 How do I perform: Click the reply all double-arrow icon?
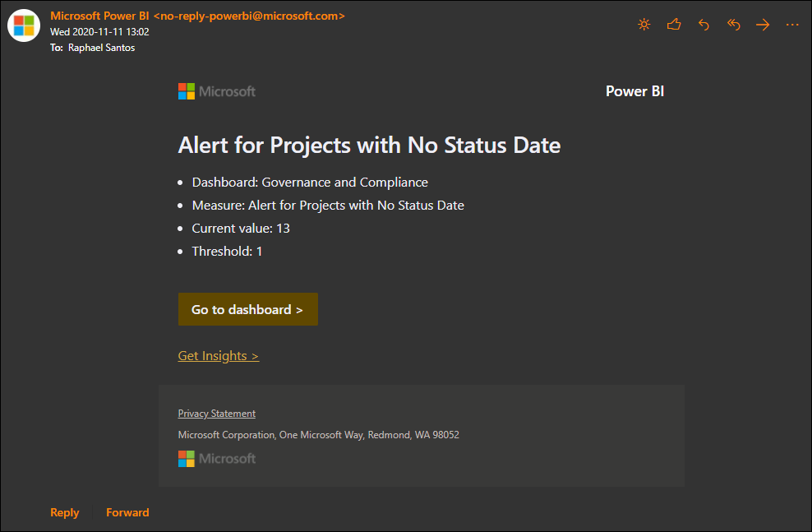(x=733, y=25)
